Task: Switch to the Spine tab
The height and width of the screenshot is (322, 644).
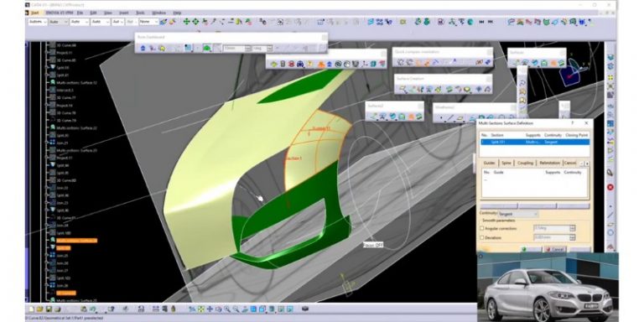Action: 506,163
